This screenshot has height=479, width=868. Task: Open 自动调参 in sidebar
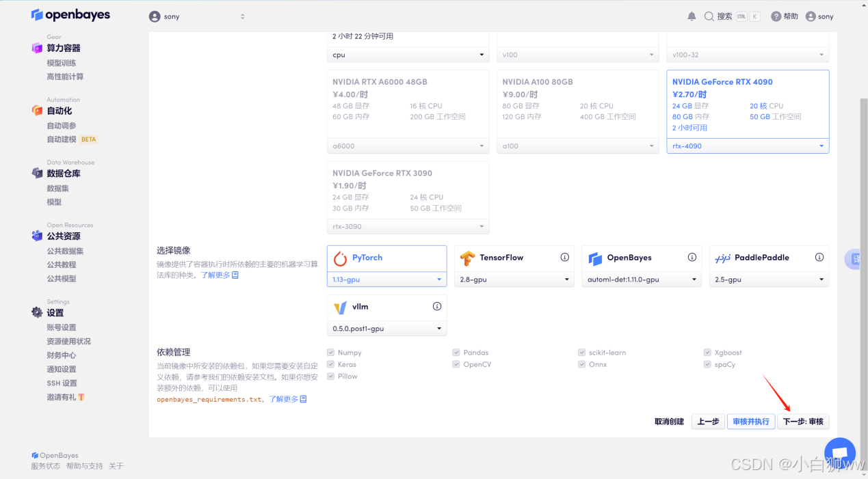[x=62, y=126]
